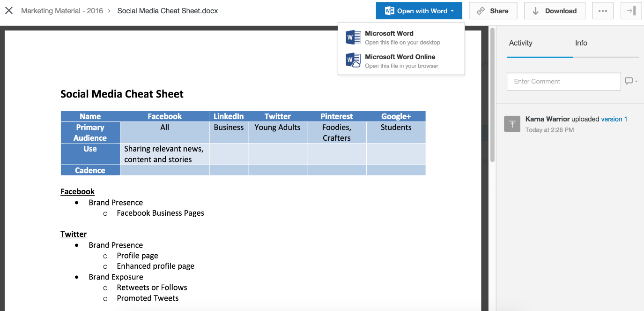Click the link icon on the Share button
This screenshot has width=644, height=311.
481,11
